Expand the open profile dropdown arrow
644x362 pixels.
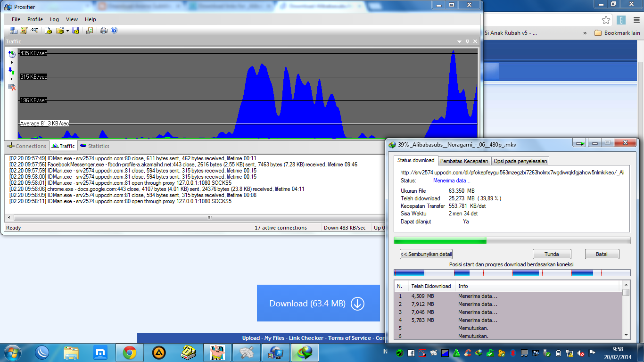click(67, 31)
